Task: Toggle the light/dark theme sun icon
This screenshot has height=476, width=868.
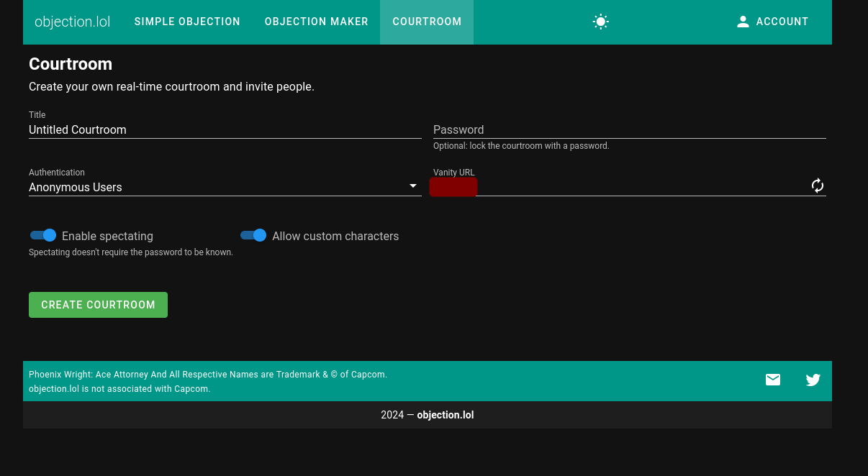Action: click(600, 22)
